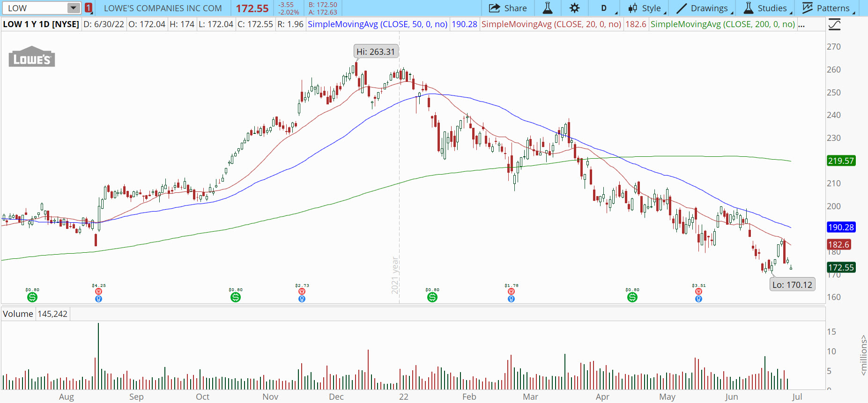
Task: Click the April green $0.80 dividend icon
Action: click(x=632, y=297)
